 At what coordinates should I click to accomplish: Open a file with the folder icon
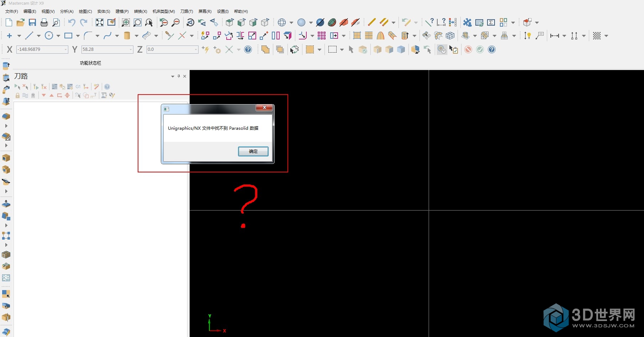[x=21, y=22]
